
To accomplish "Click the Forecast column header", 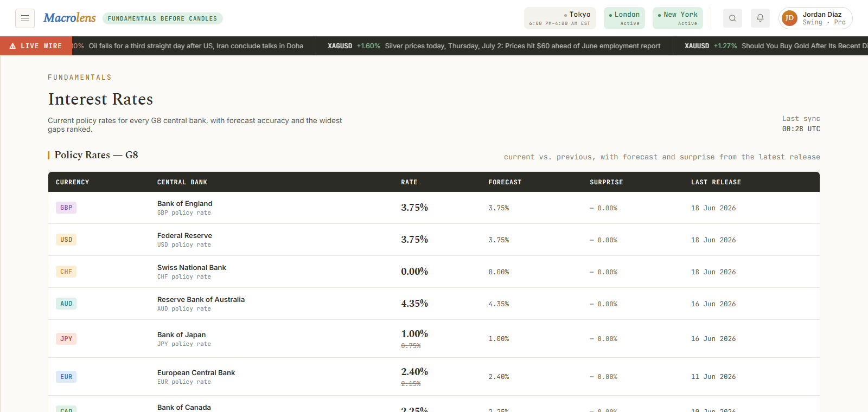I will tap(505, 182).
